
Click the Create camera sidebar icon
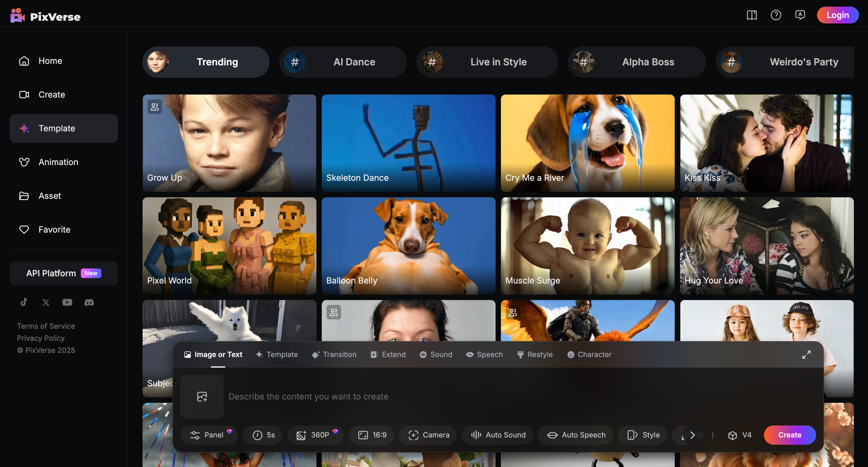pos(24,95)
